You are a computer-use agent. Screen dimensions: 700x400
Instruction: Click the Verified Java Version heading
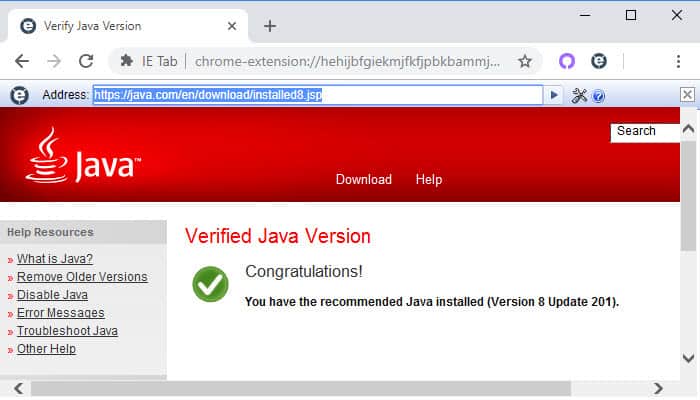click(x=278, y=236)
